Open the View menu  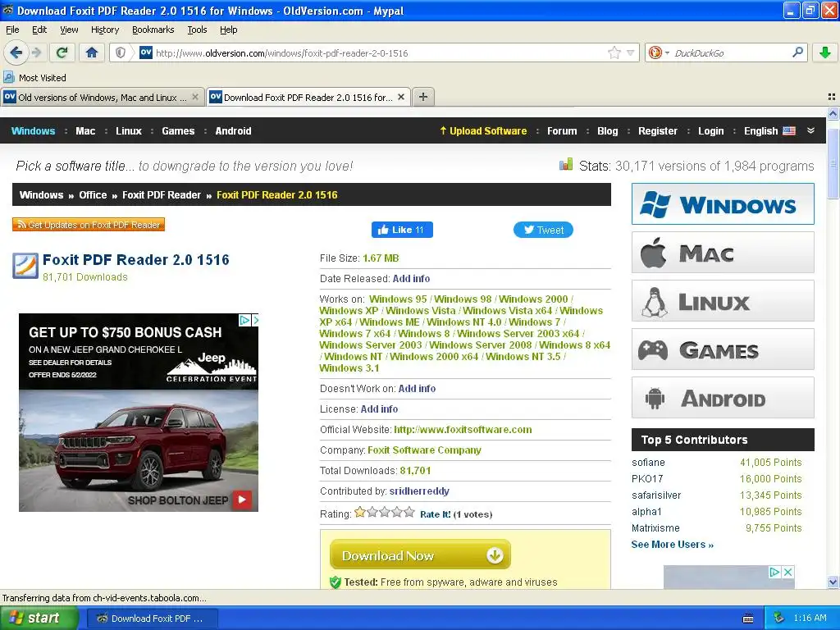[69, 30]
